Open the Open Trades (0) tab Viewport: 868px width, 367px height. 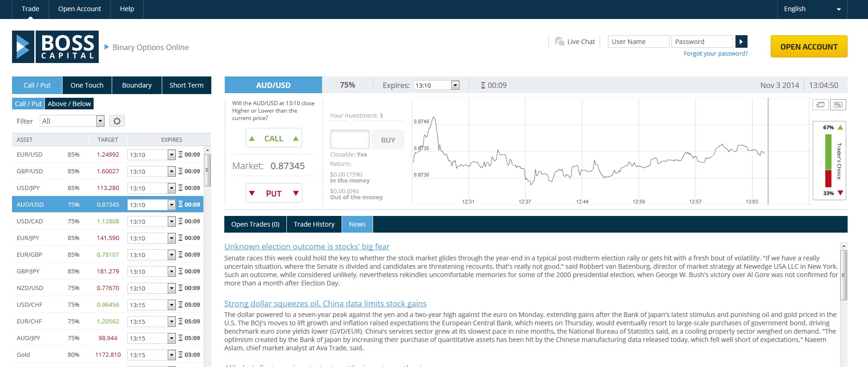255,224
